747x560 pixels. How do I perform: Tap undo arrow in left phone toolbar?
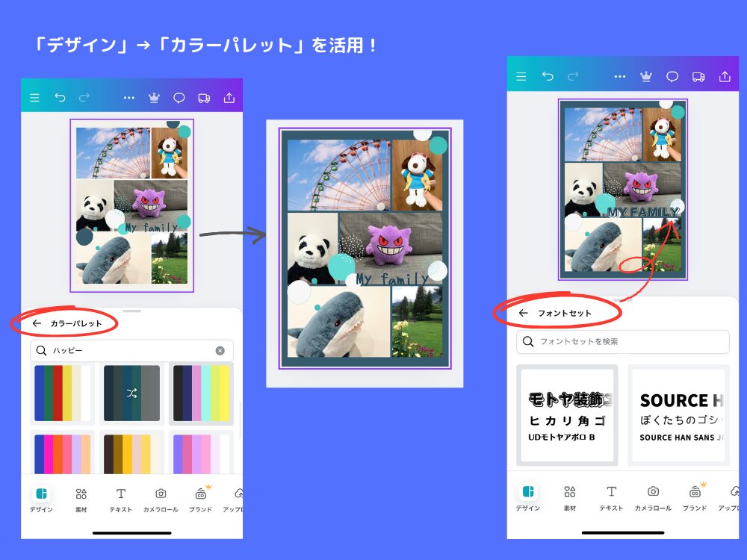pos(60,98)
